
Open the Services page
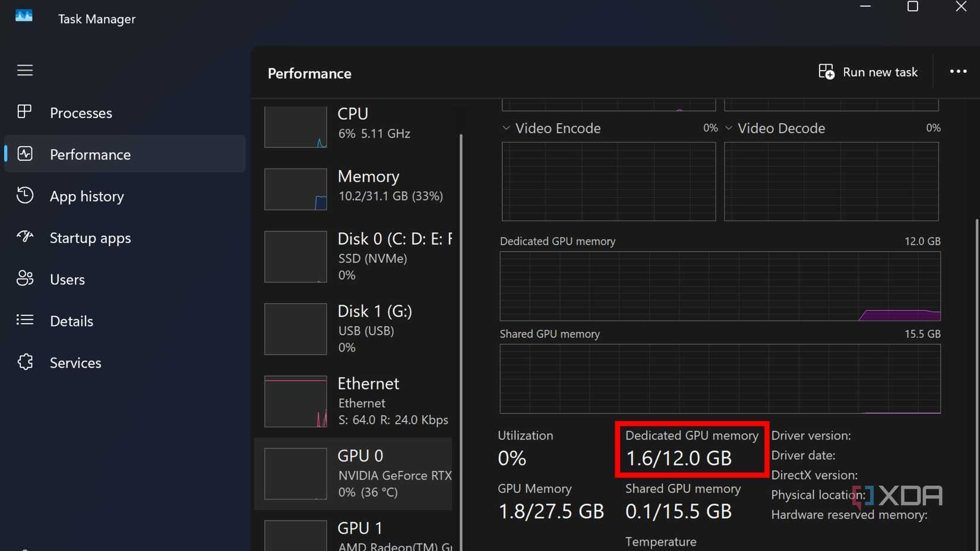[x=125, y=362]
